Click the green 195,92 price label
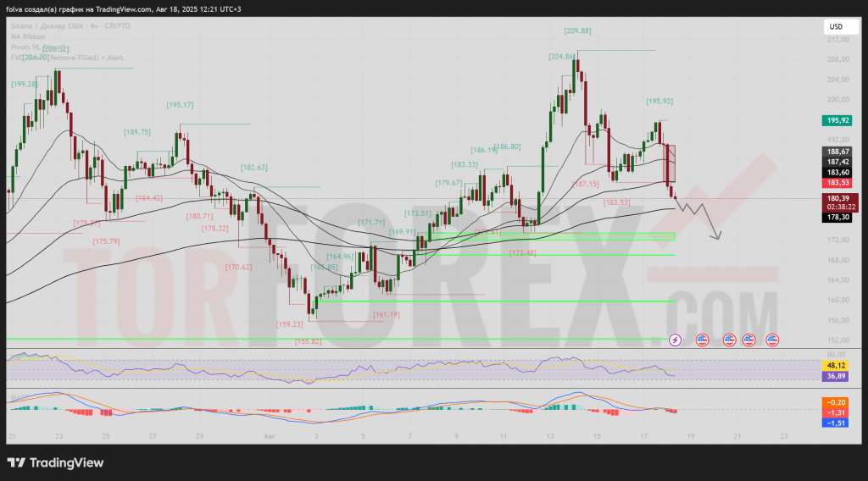Viewport: 868px width, 481px height. click(837, 120)
